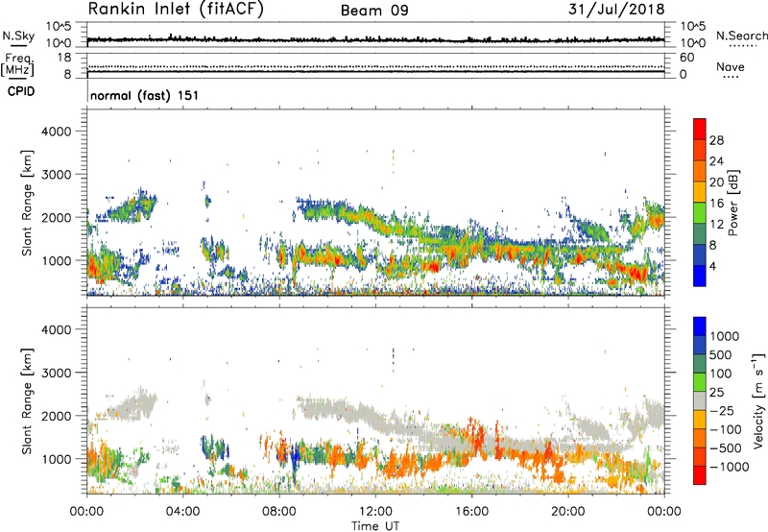Screen dimensions: 768x532
Task: Click the velocity panel 'Slant Range [km]' label
Action: [x=27, y=400]
